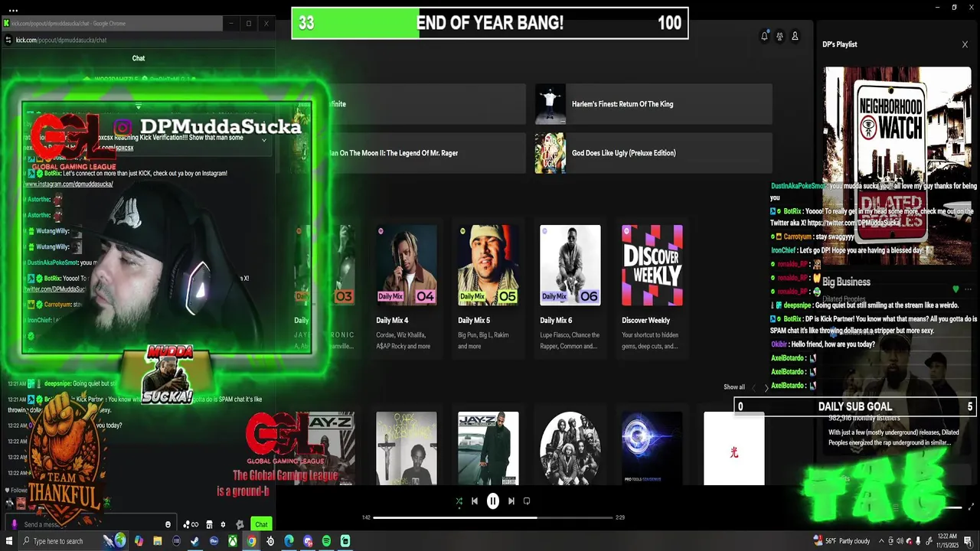This screenshot has width=980, height=551.
Task: Go to previous page of the album row
Action: click(753, 388)
